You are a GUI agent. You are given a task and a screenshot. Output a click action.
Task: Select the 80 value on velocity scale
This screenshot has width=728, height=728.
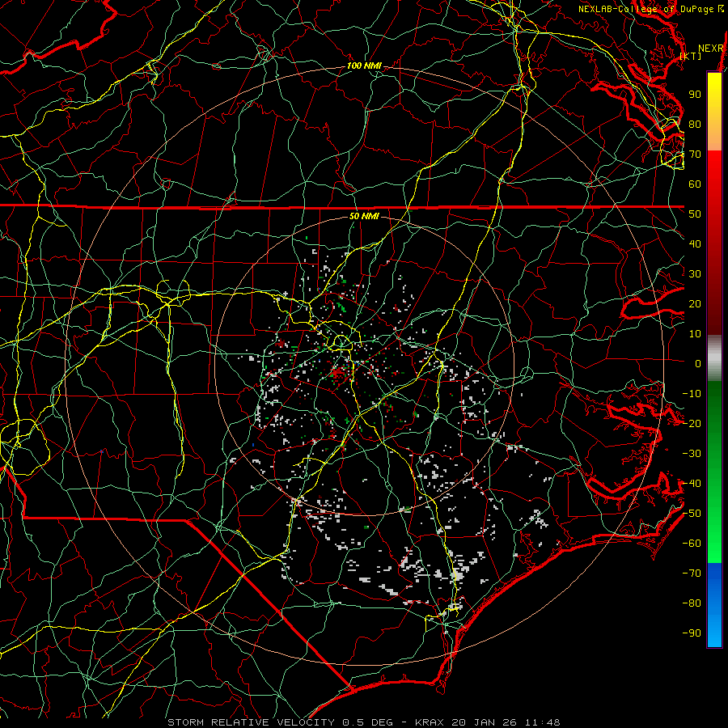pyautogui.click(x=695, y=125)
